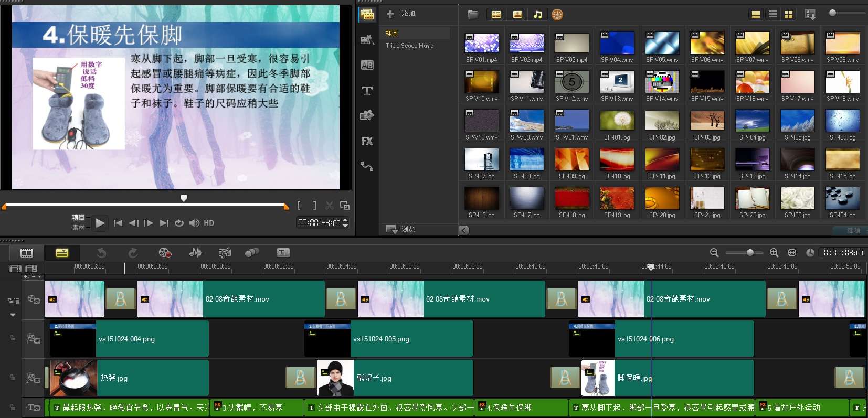Set the mark-out bracket point
This screenshot has width=868, height=418.
pos(314,206)
